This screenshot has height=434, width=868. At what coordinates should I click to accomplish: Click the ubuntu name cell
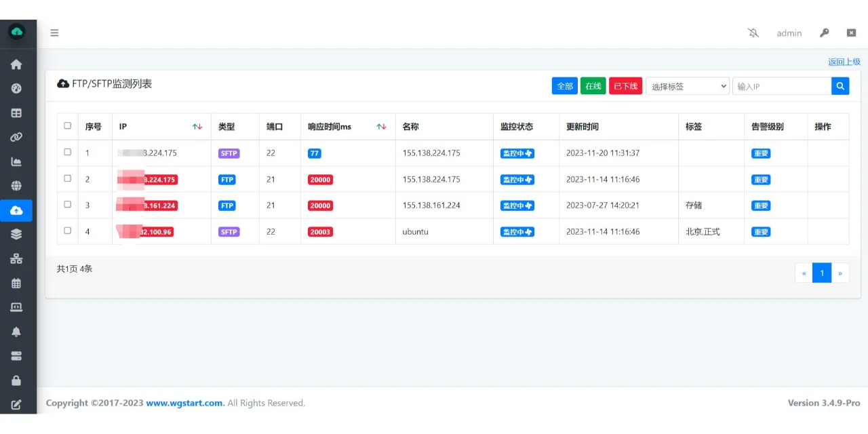(415, 231)
